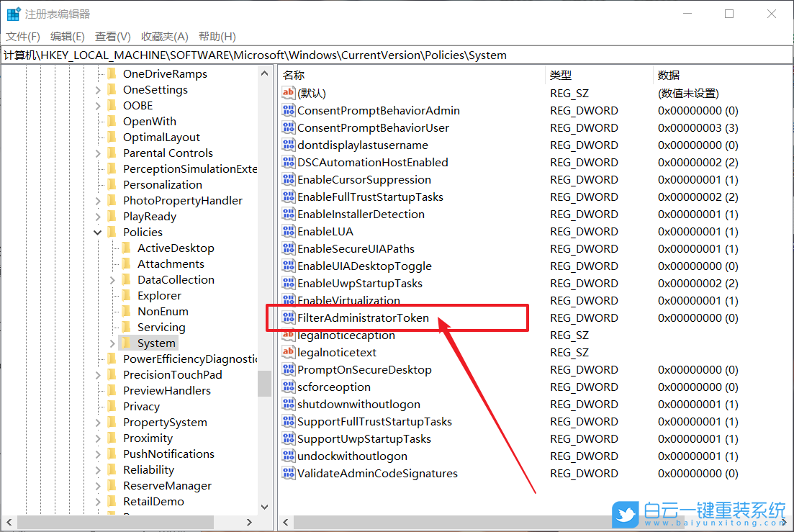The width and height of the screenshot is (794, 532).
Task: Click the DWORD icon beside ValidateAdminCodeSignatures
Action: point(289,473)
